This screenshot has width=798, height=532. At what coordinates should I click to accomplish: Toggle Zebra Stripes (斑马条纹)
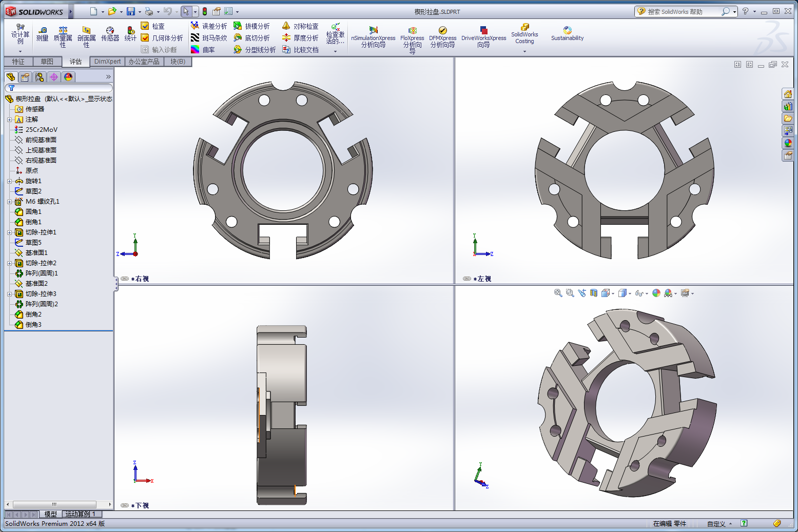coord(209,37)
